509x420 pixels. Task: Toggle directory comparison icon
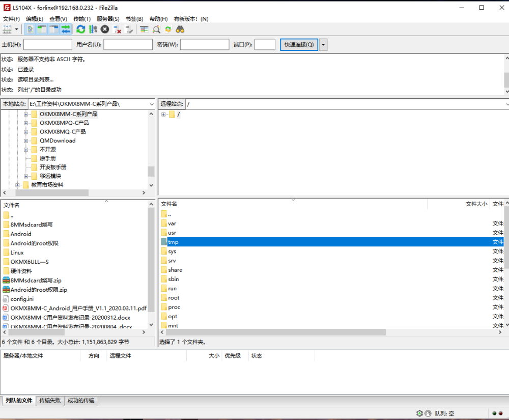[x=156, y=30]
